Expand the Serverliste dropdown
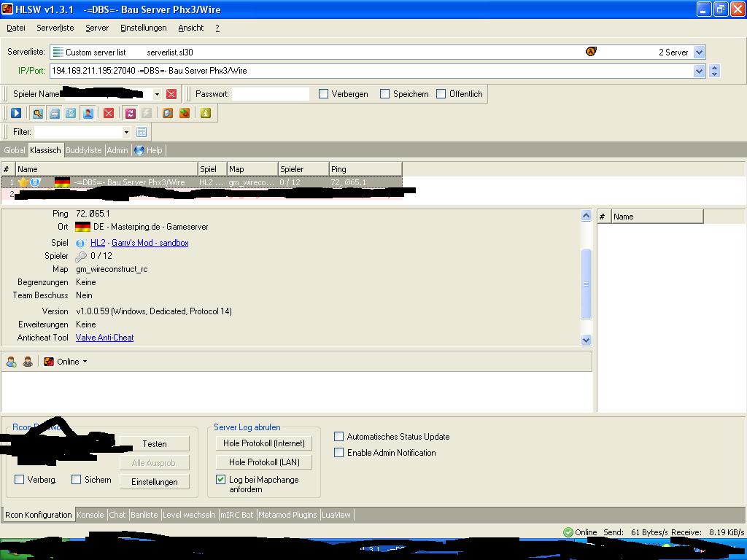The image size is (747, 560). (699, 52)
